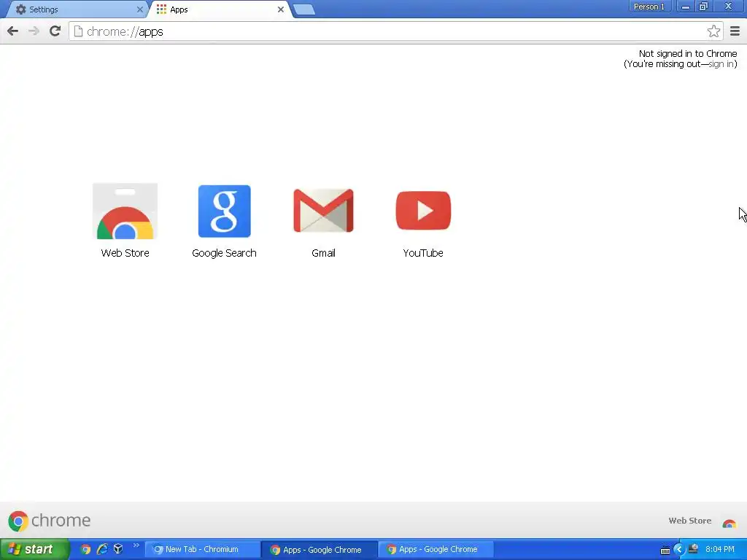This screenshot has width=747, height=560.
Task: Launch the Google Search app
Action: pyautogui.click(x=225, y=211)
